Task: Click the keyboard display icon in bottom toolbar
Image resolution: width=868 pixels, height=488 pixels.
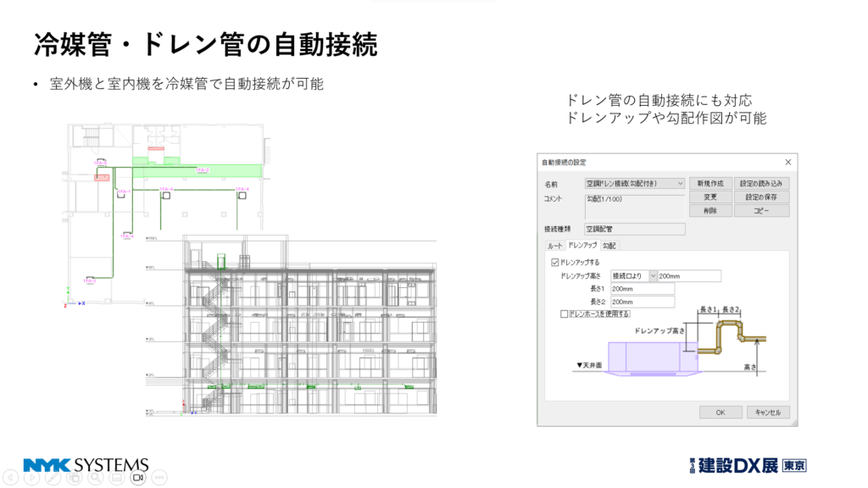Action: [x=115, y=477]
